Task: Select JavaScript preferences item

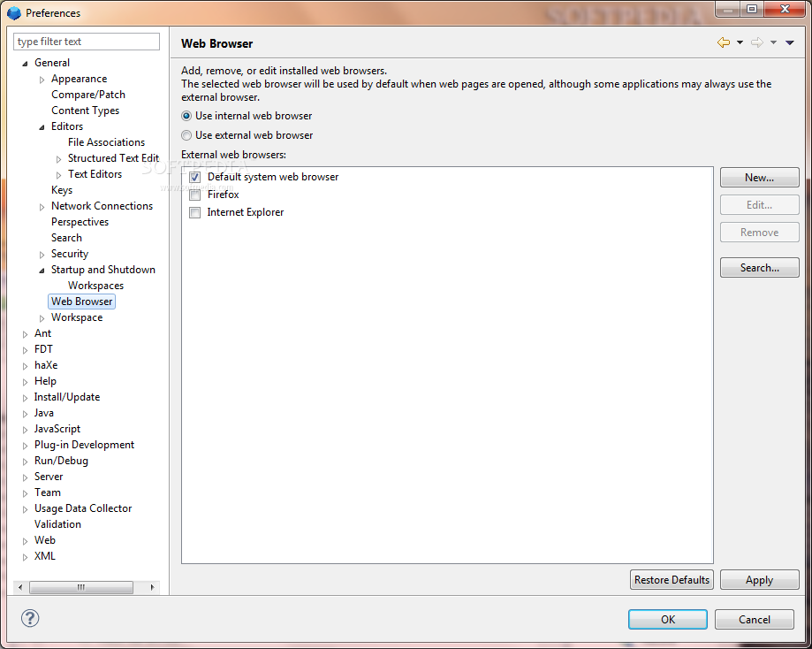Action: pyautogui.click(x=57, y=429)
